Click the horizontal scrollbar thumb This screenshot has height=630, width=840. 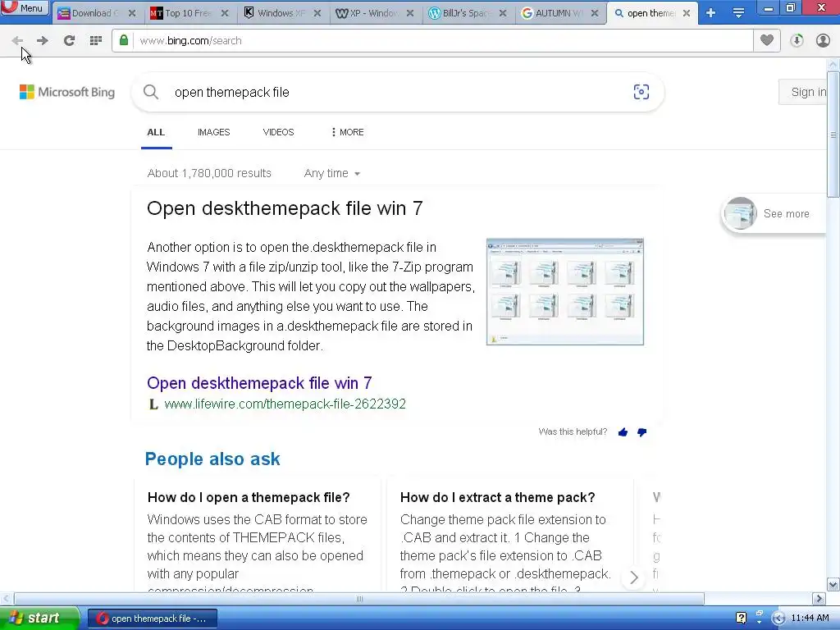[x=359, y=598]
